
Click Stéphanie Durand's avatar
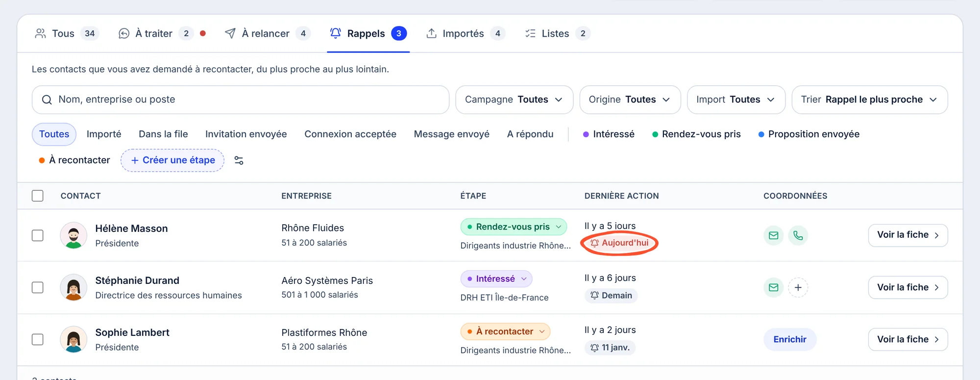pos(73,287)
